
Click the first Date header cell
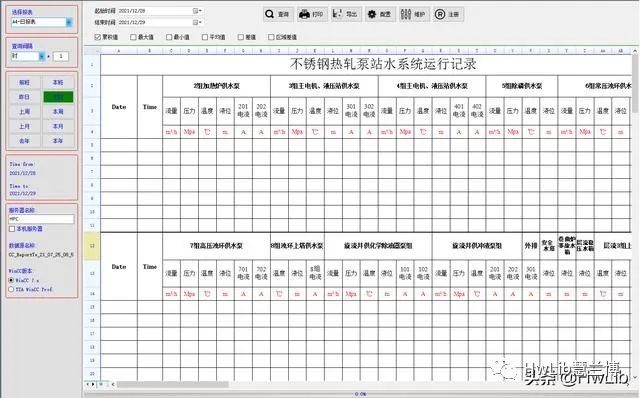point(119,107)
